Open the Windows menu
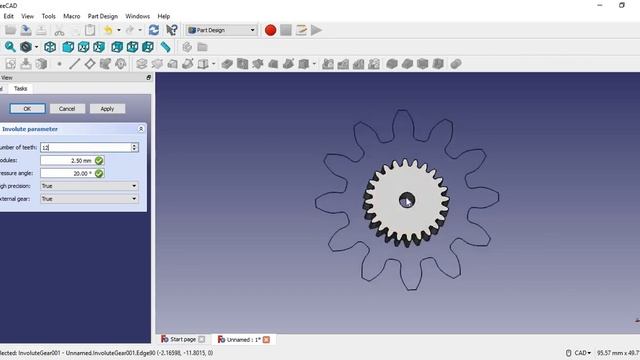640x360 pixels. click(137, 16)
